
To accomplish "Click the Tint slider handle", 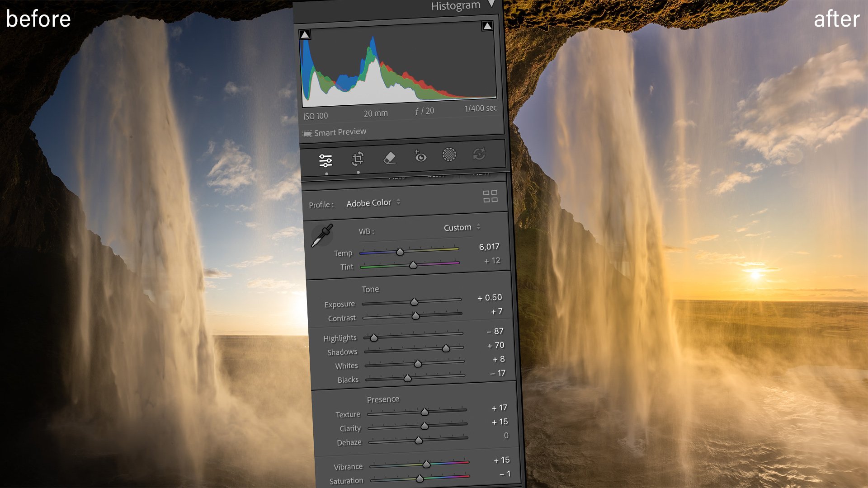I will pyautogui.click(x=413, y=265).
